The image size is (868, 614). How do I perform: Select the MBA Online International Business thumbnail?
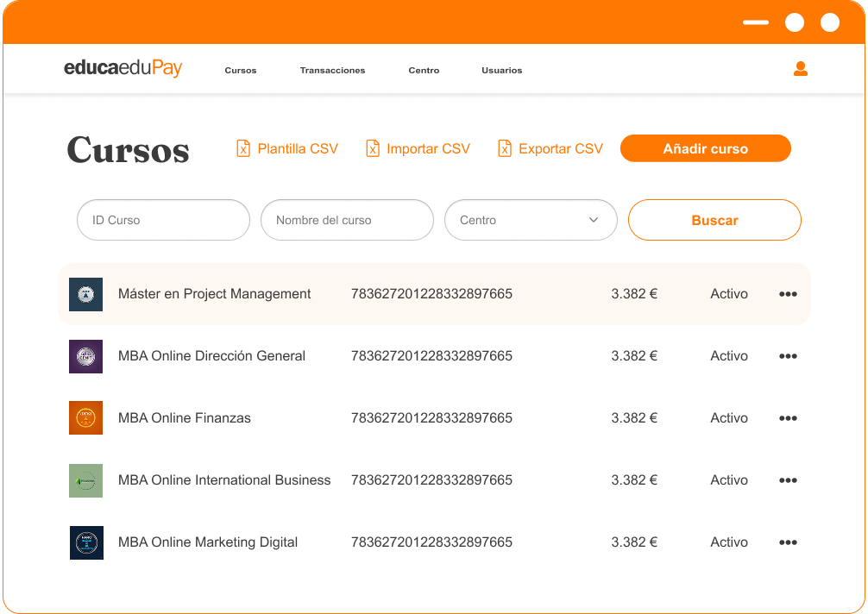coord(85,480)
